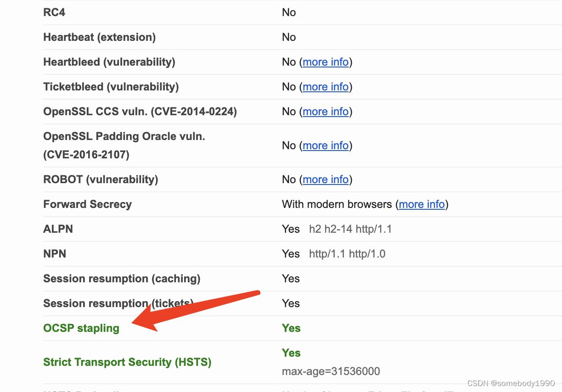Click the max-age=31536000 value text

click(x=331, y=371)
